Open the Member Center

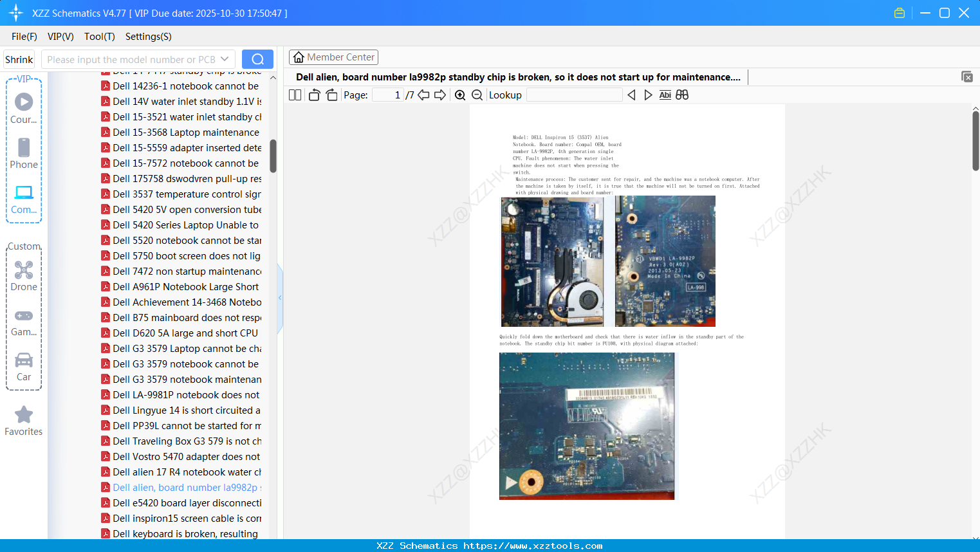click(333, 57)
